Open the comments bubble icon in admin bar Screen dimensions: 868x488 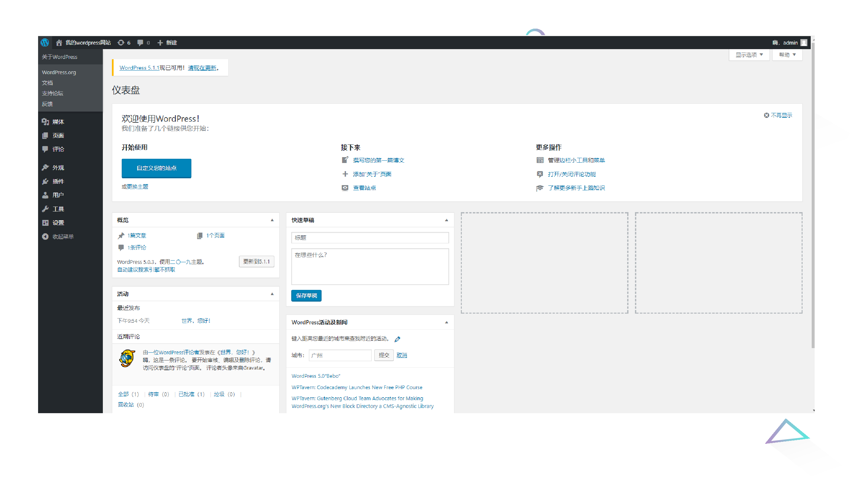click(140, 42)
